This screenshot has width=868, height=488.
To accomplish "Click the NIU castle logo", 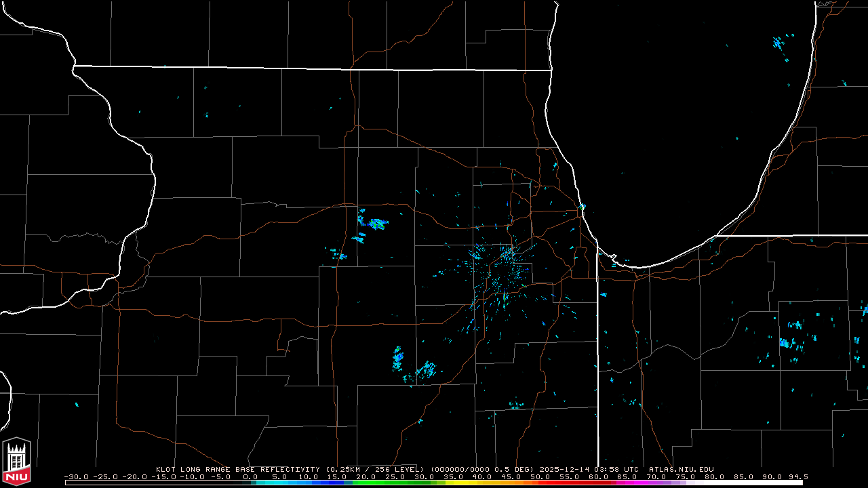I will 16,463.
